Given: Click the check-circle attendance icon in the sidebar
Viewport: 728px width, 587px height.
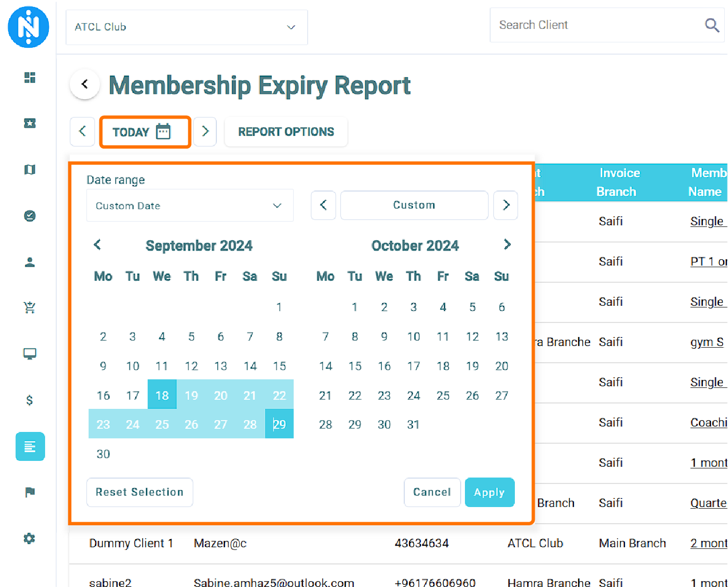Looking at the screenshot, I should click(x=29, y=216).
